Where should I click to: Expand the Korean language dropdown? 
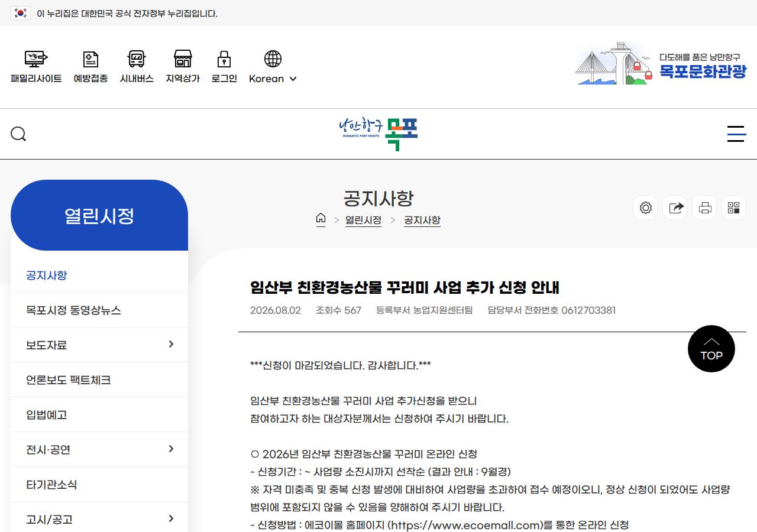pos(273,79)
